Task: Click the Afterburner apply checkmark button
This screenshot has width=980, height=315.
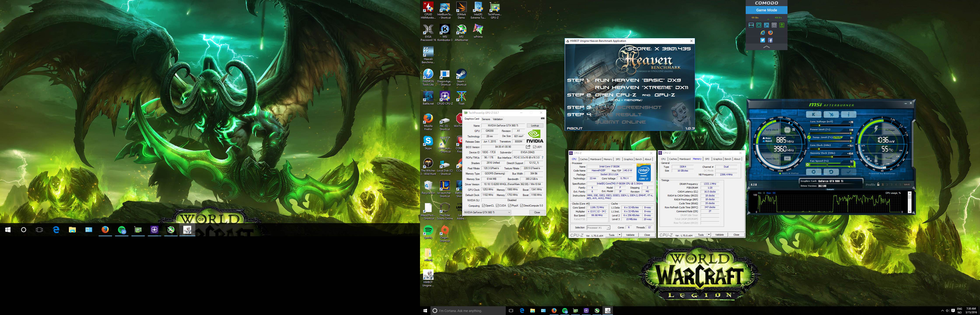Action: point(848,172)
